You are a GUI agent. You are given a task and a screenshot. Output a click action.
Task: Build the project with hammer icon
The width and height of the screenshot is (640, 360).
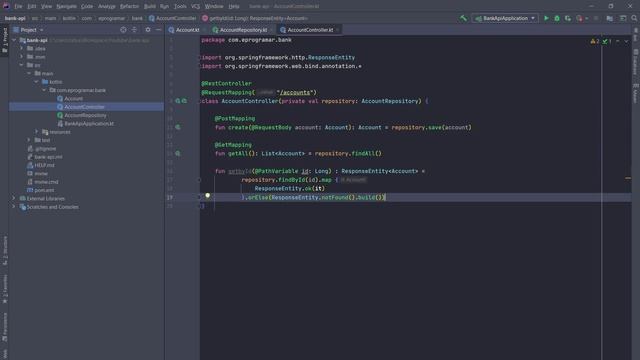[x=463, y=18]
